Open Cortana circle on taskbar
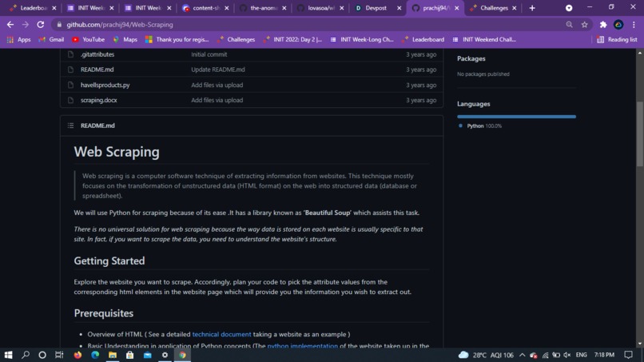The width and height of the screenshot is (644, 362). (x=42, y=355)
